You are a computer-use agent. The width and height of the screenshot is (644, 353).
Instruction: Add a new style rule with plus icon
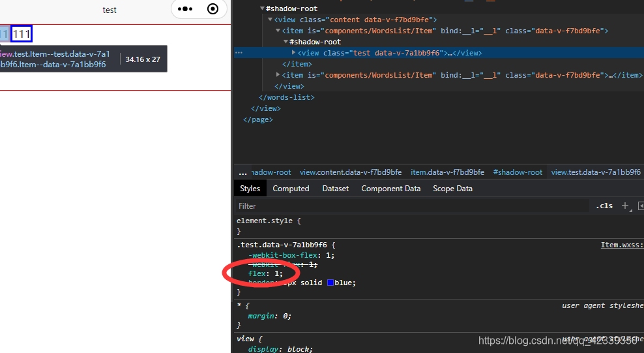[625, 206]
